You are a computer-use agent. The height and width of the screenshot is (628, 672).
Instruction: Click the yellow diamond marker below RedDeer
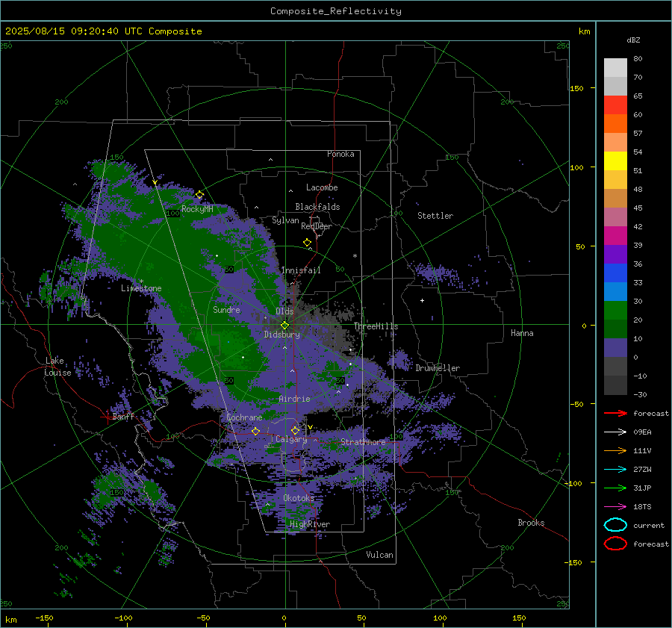pyautogui.click(x=308, y=243)
